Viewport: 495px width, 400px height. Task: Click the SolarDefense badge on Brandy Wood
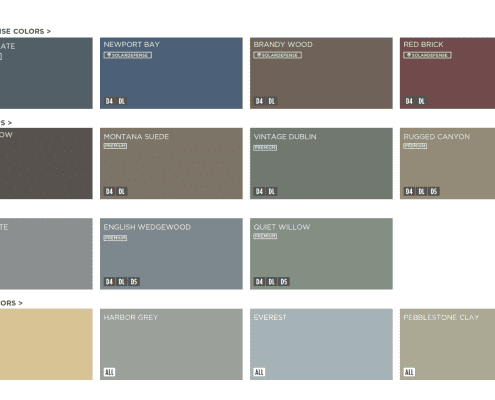coord(278,55)
